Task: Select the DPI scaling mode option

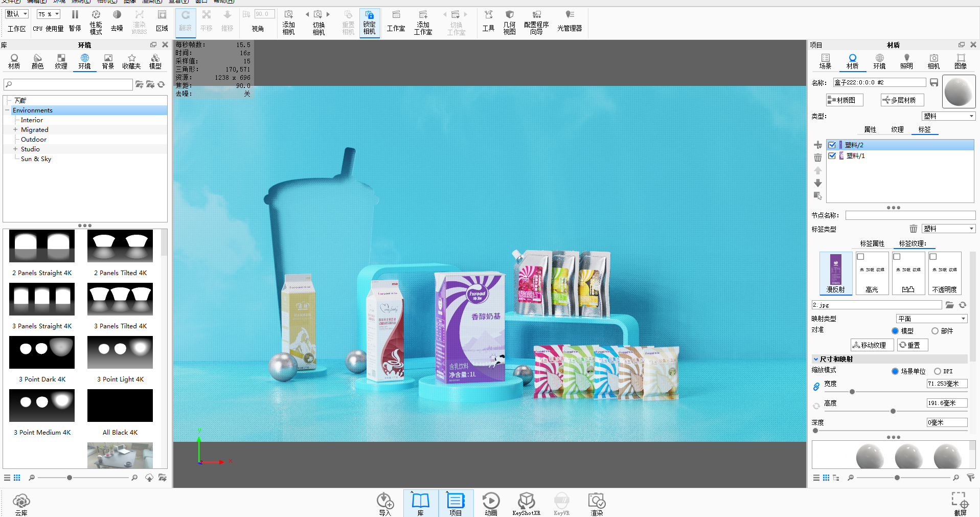Action: click(938, 371)
